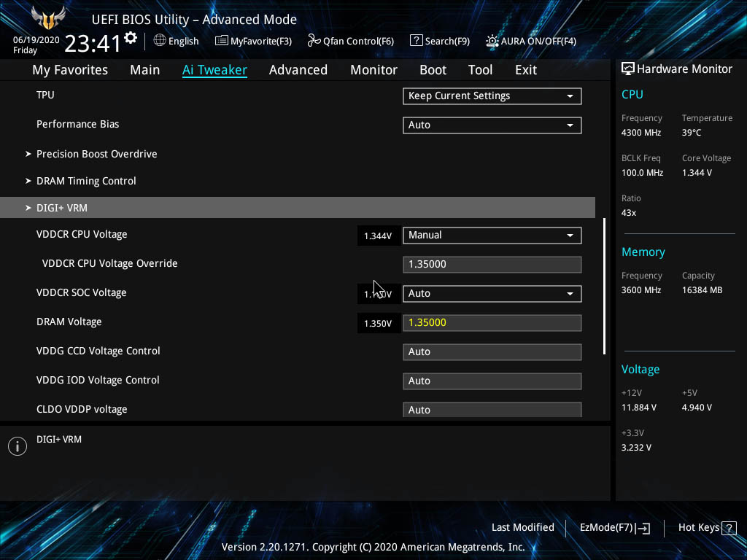
Task: Open VDDCR CPU Voltage Manual dropdown
Action: coord(492,236)
